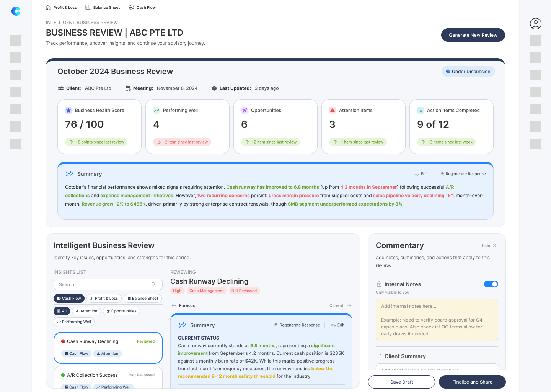
Task: Click the Business Health Score star icon
Action: 68,110
